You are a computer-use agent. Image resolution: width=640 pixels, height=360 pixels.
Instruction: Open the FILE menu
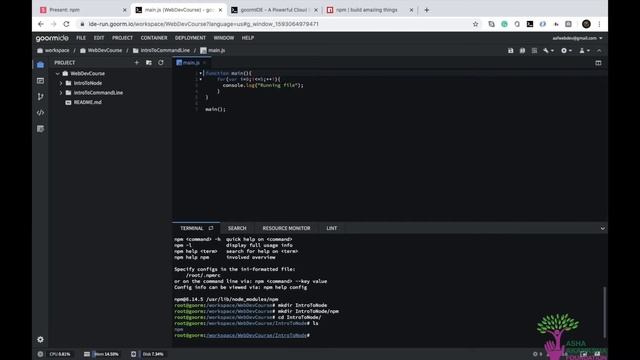click(x=81, y=38)
